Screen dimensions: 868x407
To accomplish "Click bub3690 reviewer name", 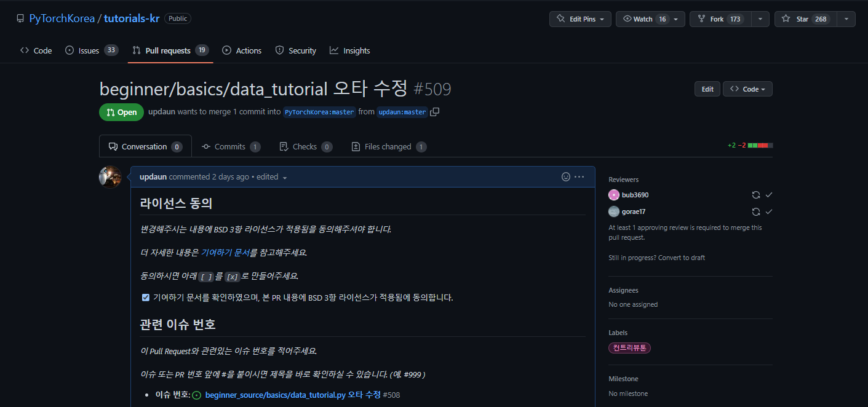I will 635,195.
